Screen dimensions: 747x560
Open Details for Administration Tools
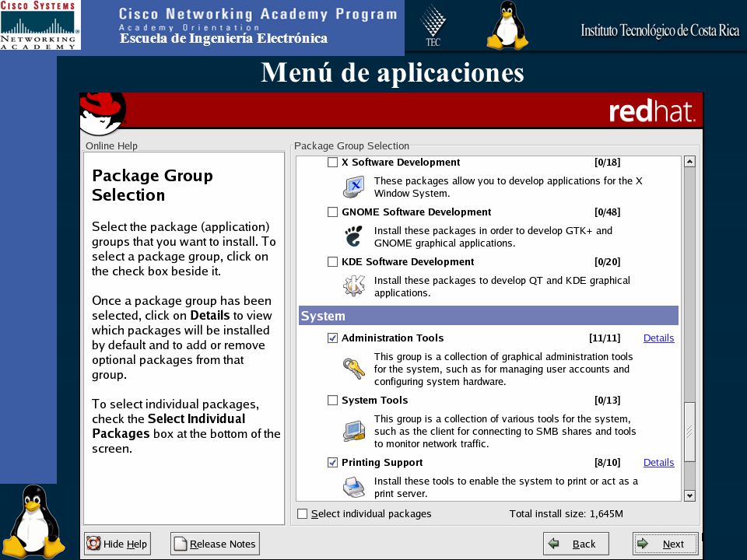[x=658, y=338]
